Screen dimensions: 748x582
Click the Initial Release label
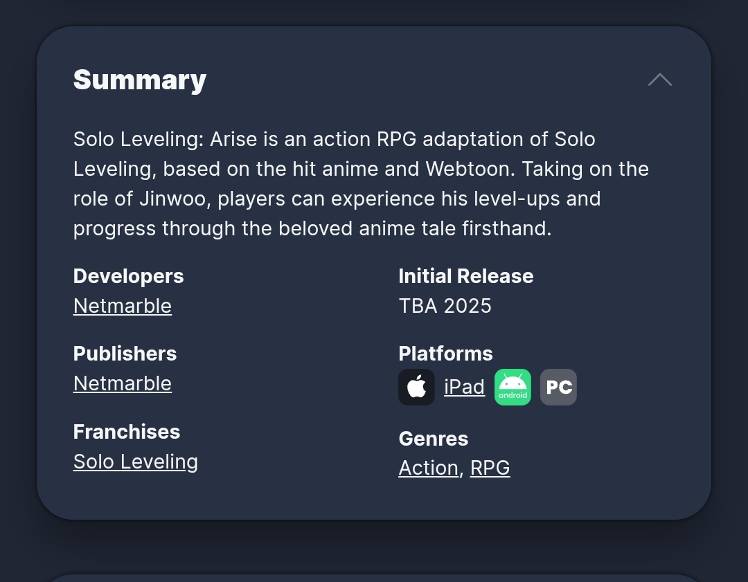(x=466, y=276)
